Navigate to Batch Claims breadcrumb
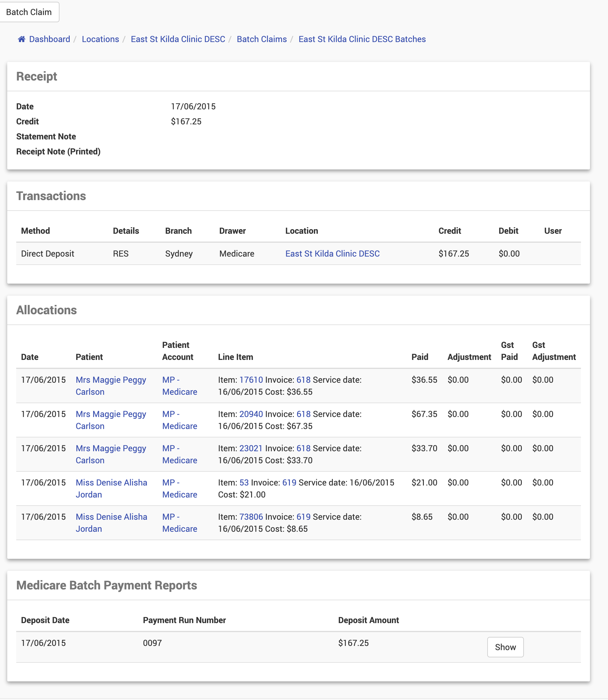This screenshot has width=608, height=700. click(x=262, y=39)
